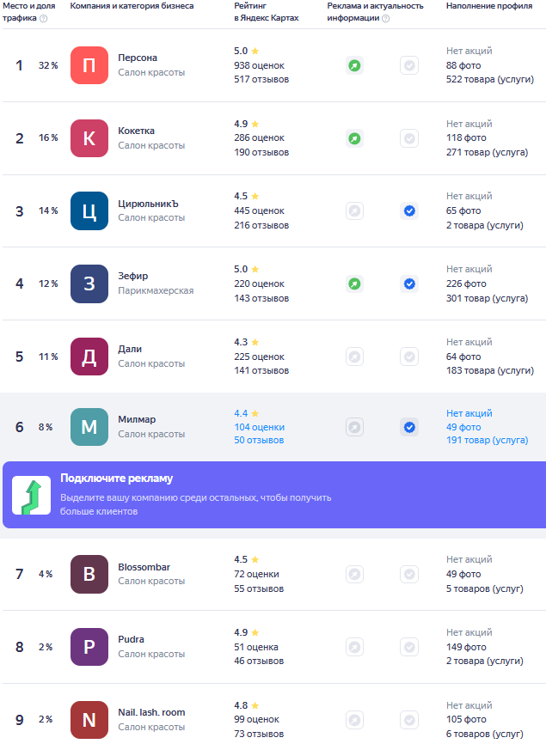Click the green advertising icon in Персона row
The height and width of the screenshot is (756, 546).
point(354,65)
